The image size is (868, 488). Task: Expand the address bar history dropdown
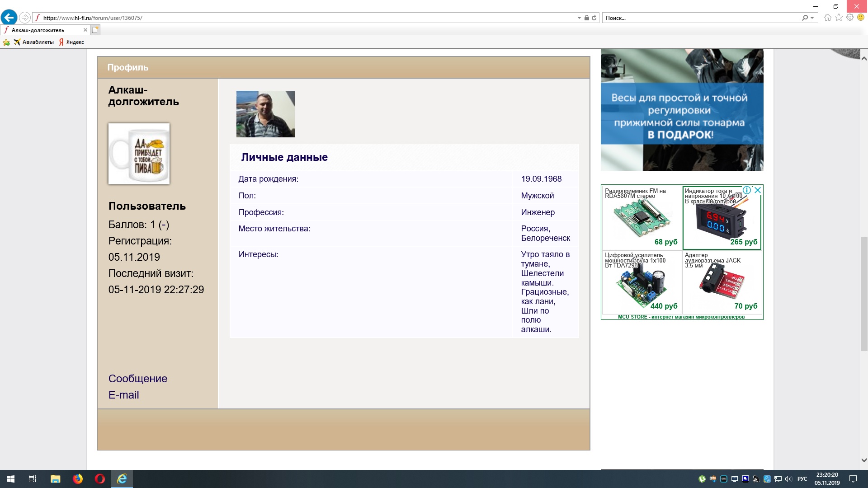coord(579,18)
